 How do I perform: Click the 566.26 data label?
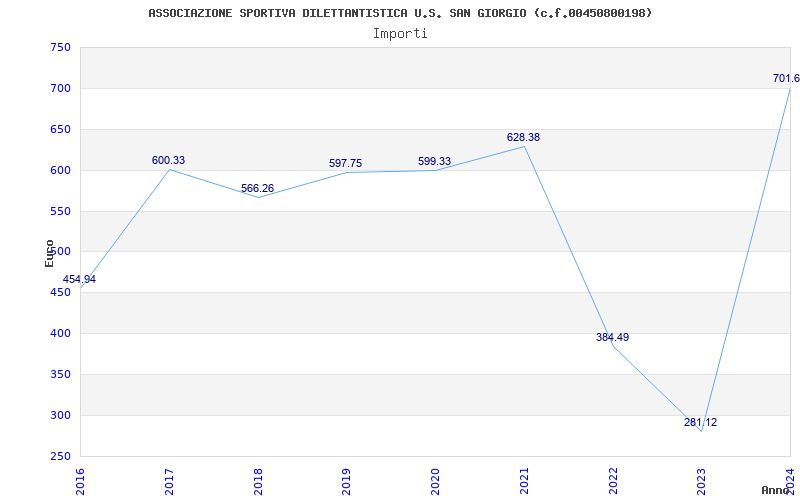tap(258, 188)
